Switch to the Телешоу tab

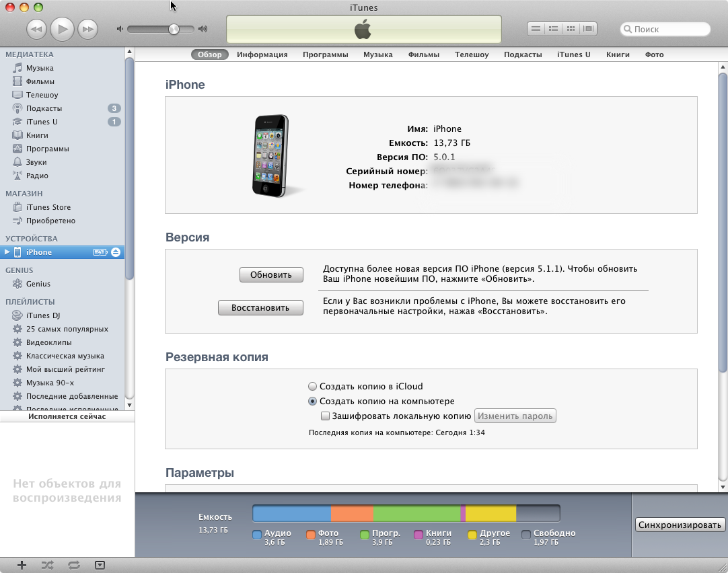(472, 54)
